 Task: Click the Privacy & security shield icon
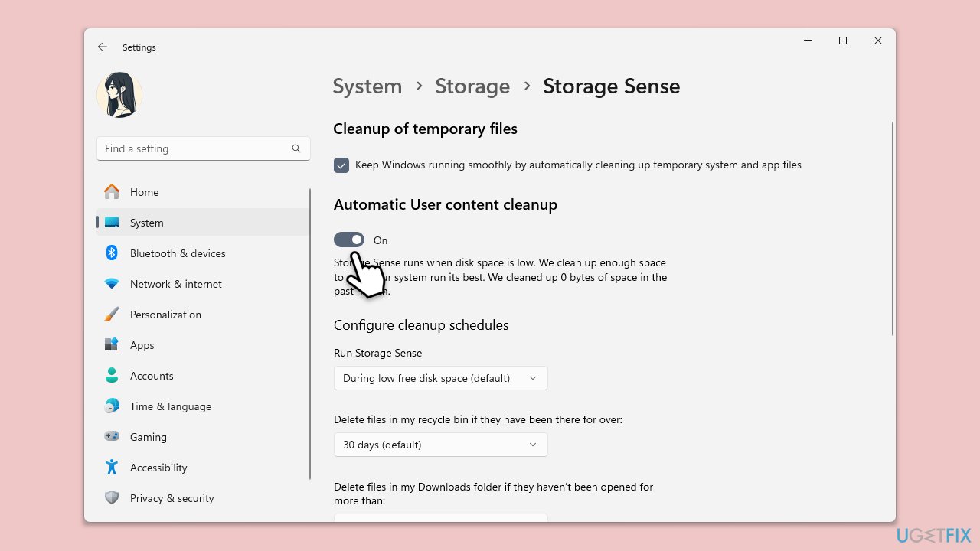[112, 498]
